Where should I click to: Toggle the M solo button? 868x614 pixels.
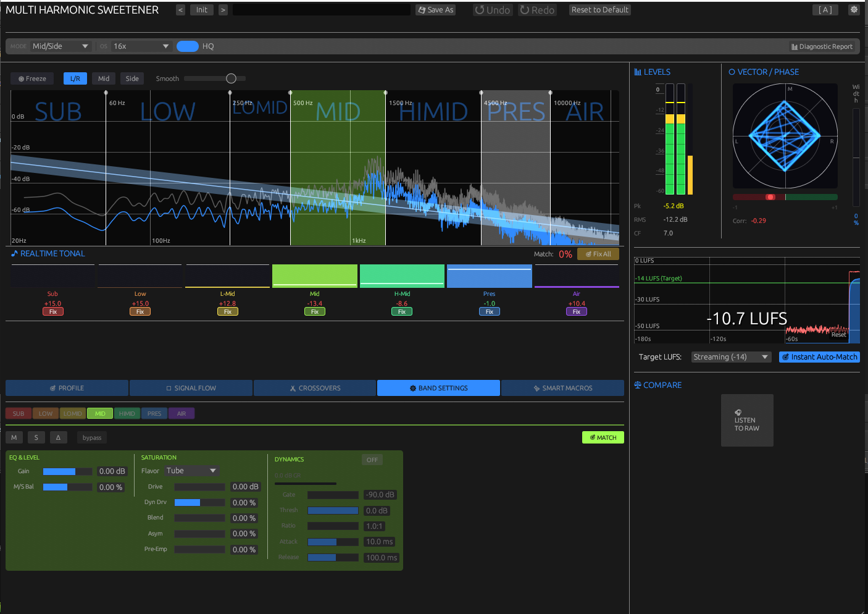pos(14,437)
